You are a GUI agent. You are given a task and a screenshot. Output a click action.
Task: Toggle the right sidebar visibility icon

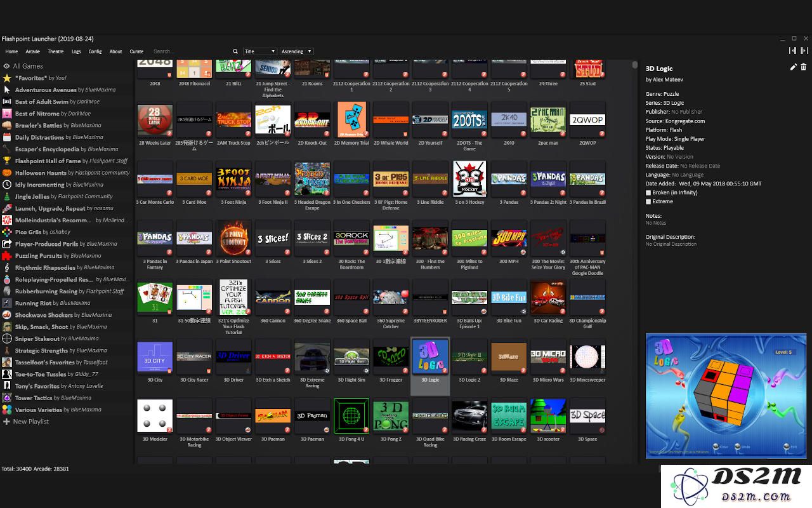click(x=804, y=50)
